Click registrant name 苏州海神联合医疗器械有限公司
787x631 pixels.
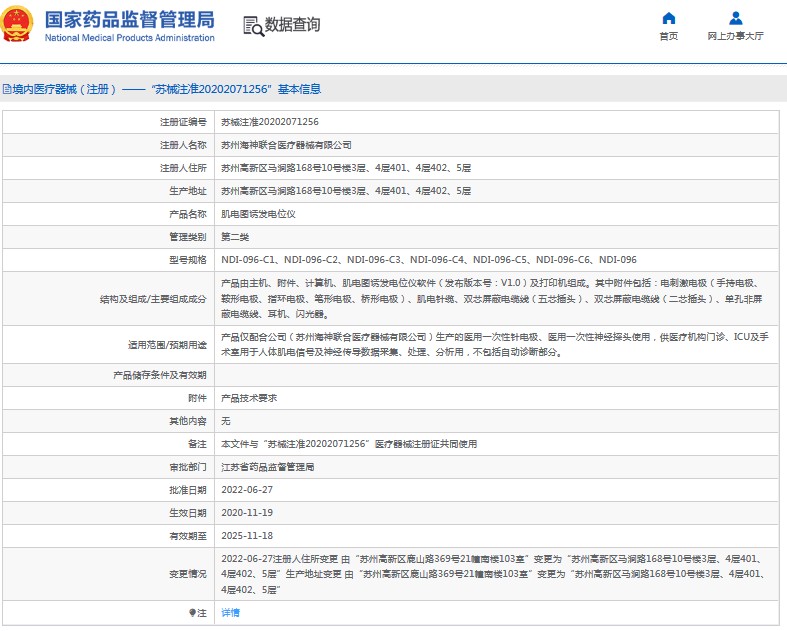tap(286, 145)
